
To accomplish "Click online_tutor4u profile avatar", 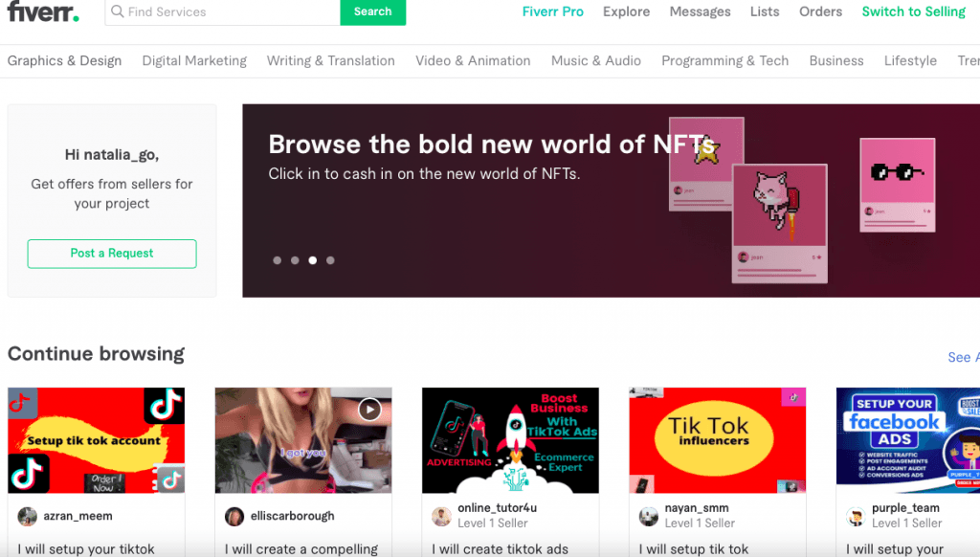I will point(441,516).
